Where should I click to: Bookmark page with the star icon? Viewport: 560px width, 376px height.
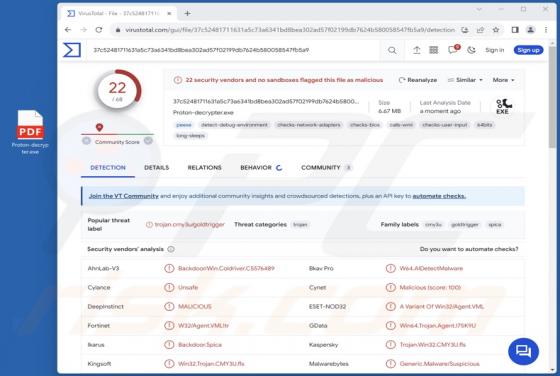496,30
